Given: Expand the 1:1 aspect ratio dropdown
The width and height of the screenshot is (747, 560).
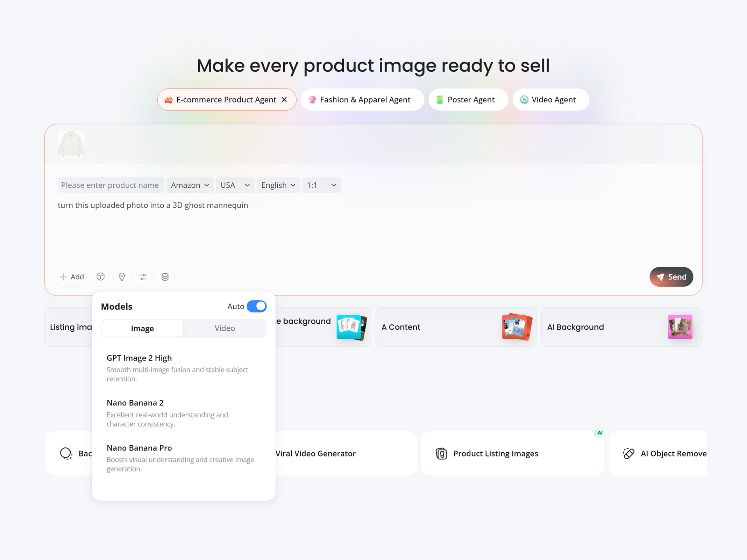Looking at the screenshot, I should 321,185.
